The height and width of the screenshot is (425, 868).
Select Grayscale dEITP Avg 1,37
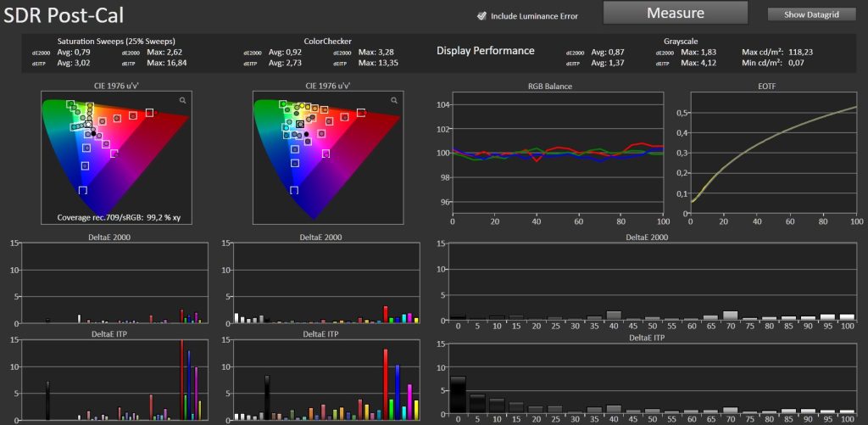click(x=608, y=63)
